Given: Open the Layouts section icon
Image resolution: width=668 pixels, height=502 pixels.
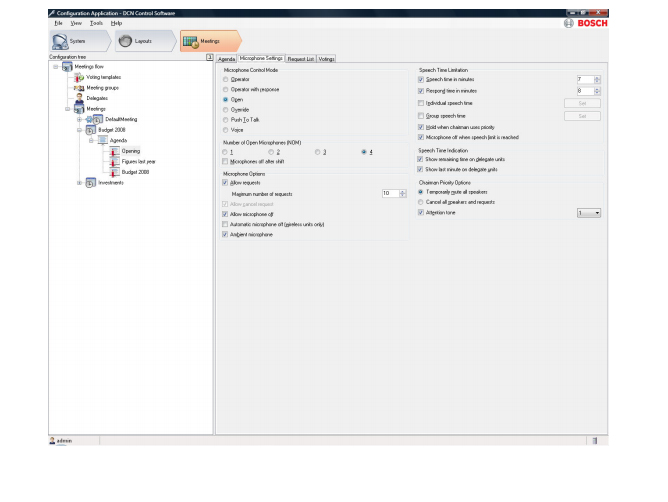Looking at the screenshot, I should (x=127, y=41).
